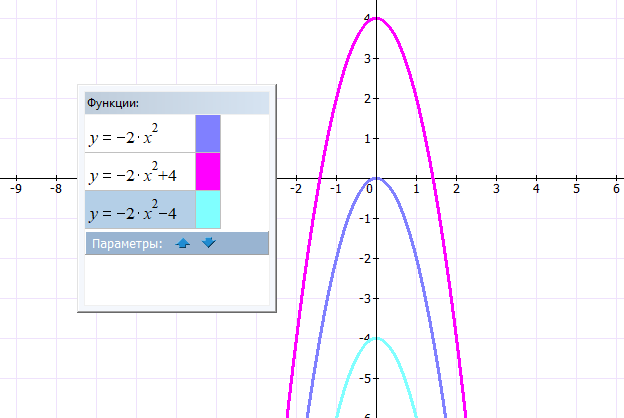Select function y = −2·x²+4 in list
Viewport: 624px width, 418px height.
[x=139, y=173]
